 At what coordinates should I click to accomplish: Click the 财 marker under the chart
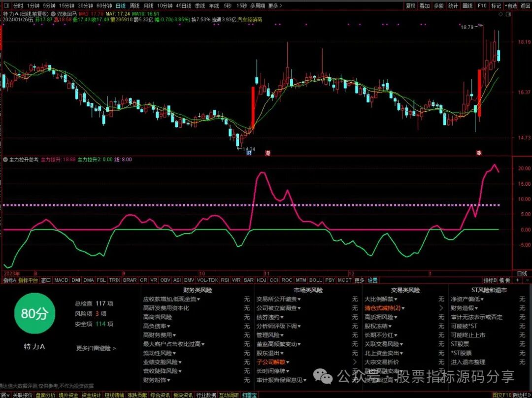(x=249, y=153)
